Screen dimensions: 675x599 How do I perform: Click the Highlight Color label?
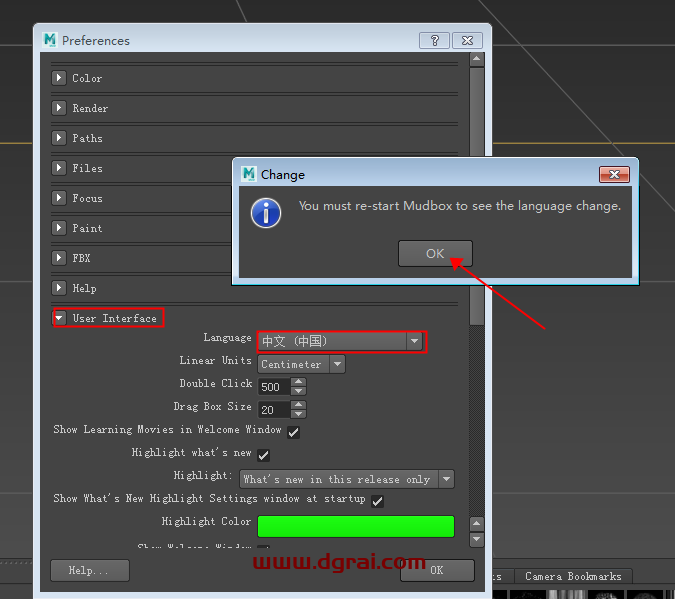point(206,521)
